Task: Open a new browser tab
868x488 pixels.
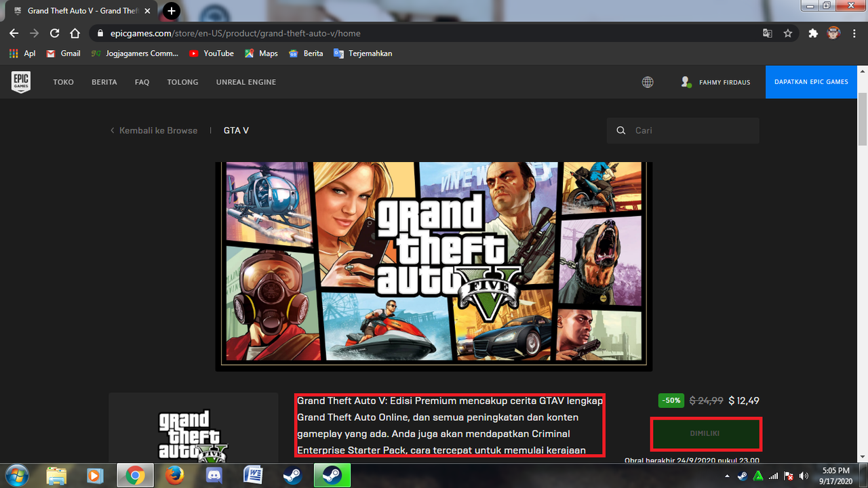Action: 172,11
